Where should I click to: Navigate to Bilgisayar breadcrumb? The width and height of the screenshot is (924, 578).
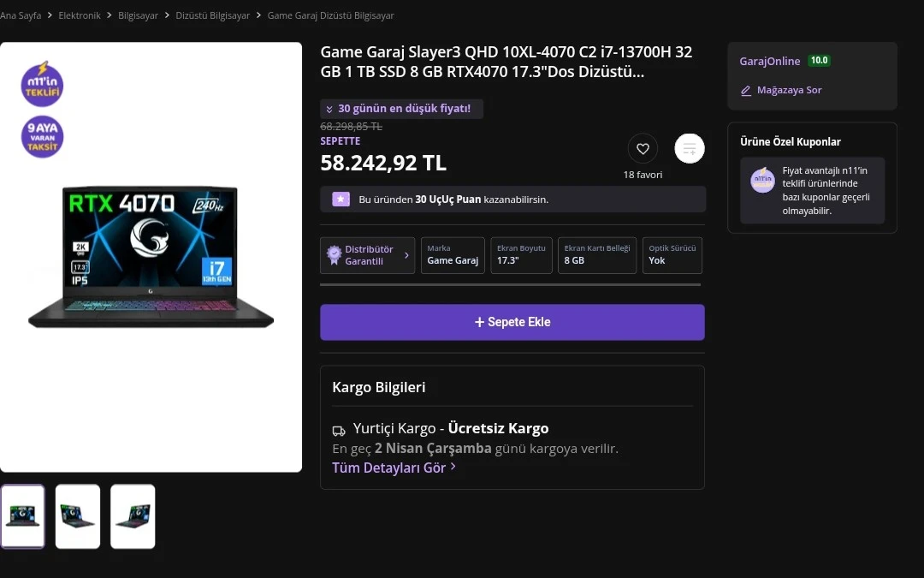coord(138,15)
